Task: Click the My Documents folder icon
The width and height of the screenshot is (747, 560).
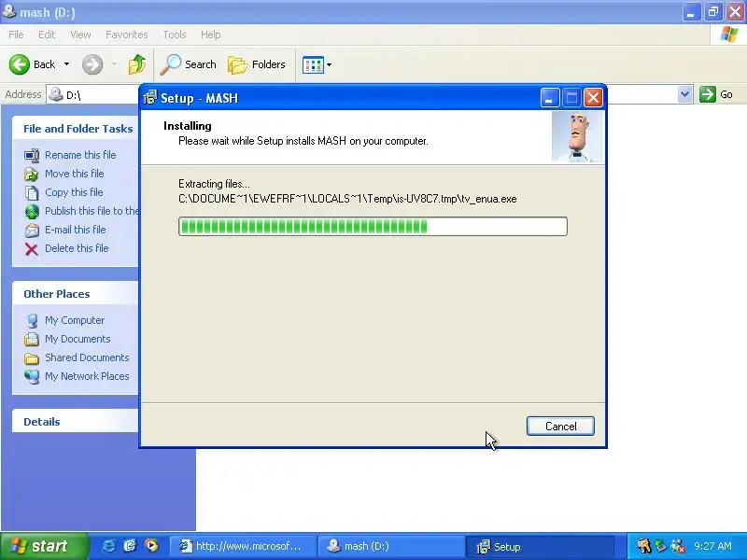Action: pyautogui.click(x=32, y=339)
